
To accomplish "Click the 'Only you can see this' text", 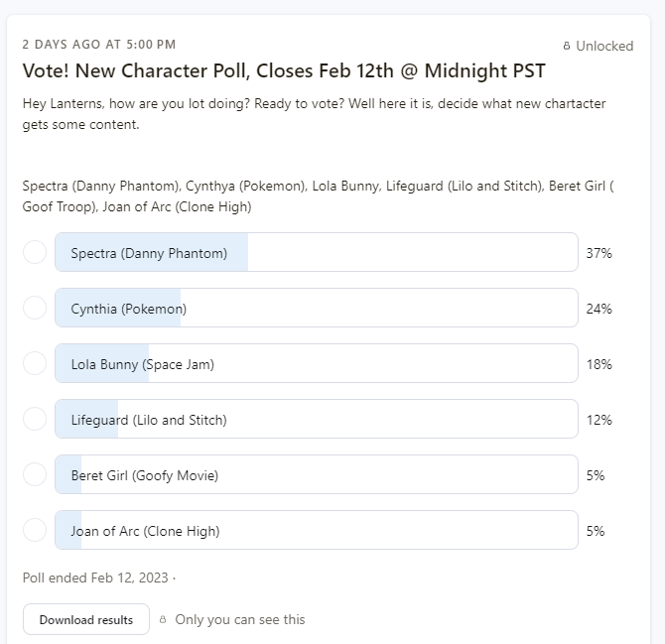I will [x=240, y=619].
